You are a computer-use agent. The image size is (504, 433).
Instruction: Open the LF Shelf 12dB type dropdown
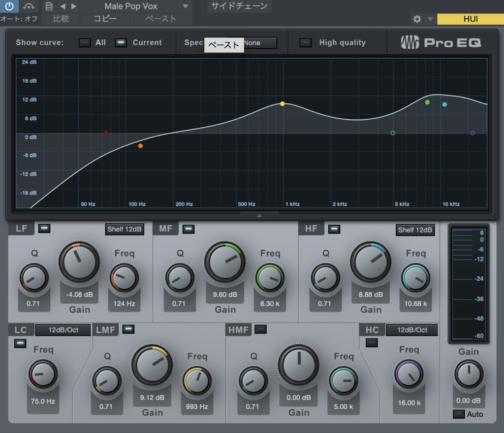click(125, 230)
